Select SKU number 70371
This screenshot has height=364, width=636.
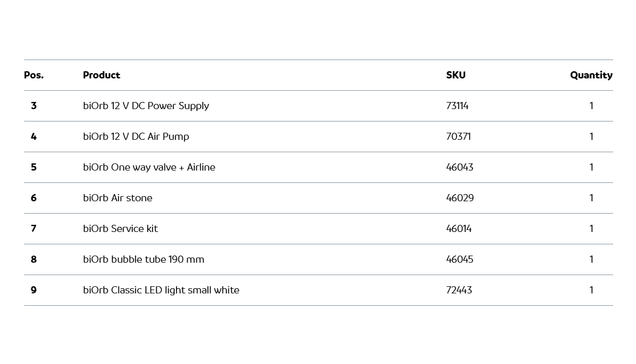(x=458, y=137)
